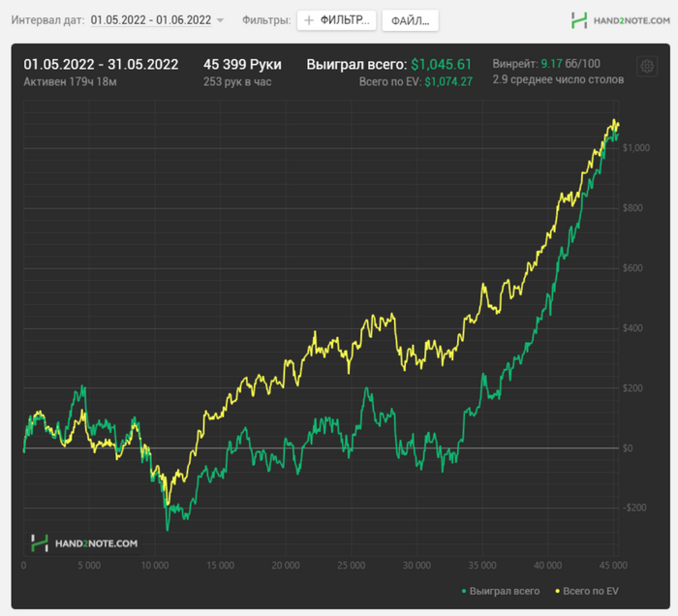
Task: Open the date range 01.05.2022 - 01.06.2022 selector
Action: pyautogui.click(x=151, y=20)
